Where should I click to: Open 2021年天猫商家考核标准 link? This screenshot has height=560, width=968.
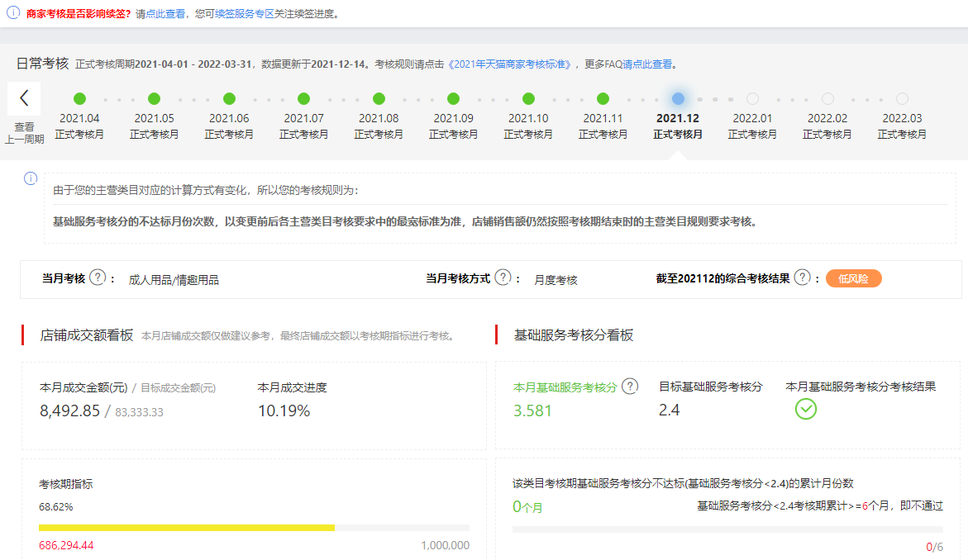pos(509,64)
